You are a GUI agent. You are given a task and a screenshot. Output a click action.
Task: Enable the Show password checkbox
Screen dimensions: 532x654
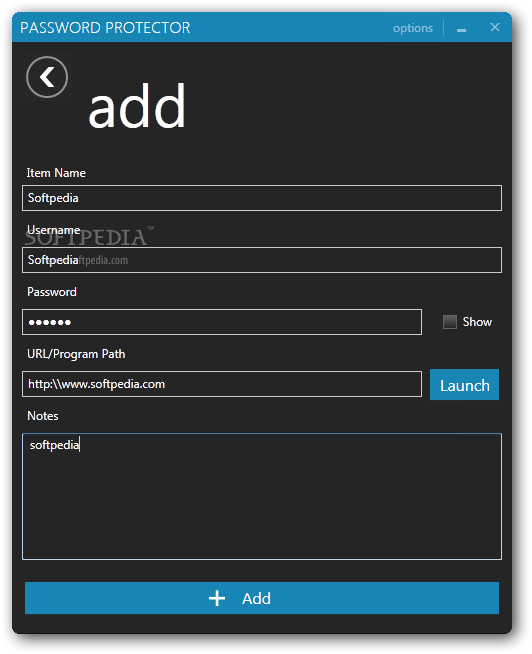pos(449,322)
